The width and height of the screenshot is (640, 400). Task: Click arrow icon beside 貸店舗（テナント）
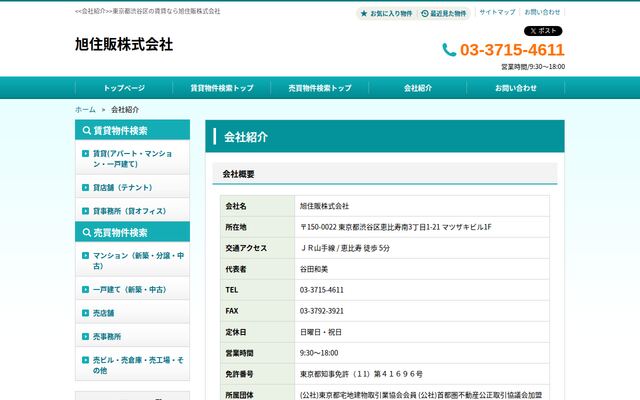85,187
